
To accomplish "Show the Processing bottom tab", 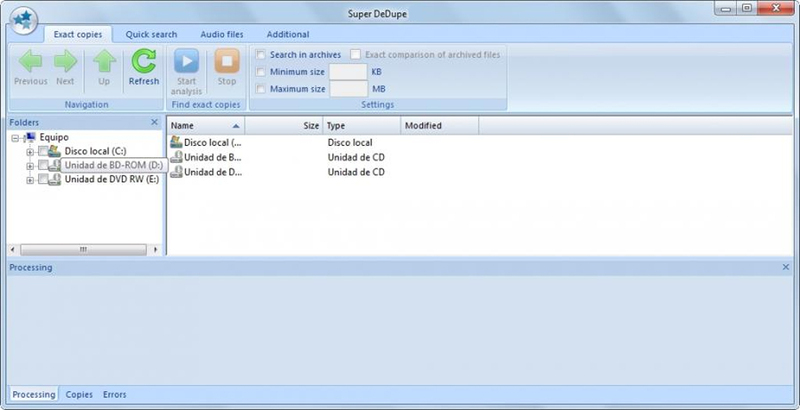I will (34, 394).
